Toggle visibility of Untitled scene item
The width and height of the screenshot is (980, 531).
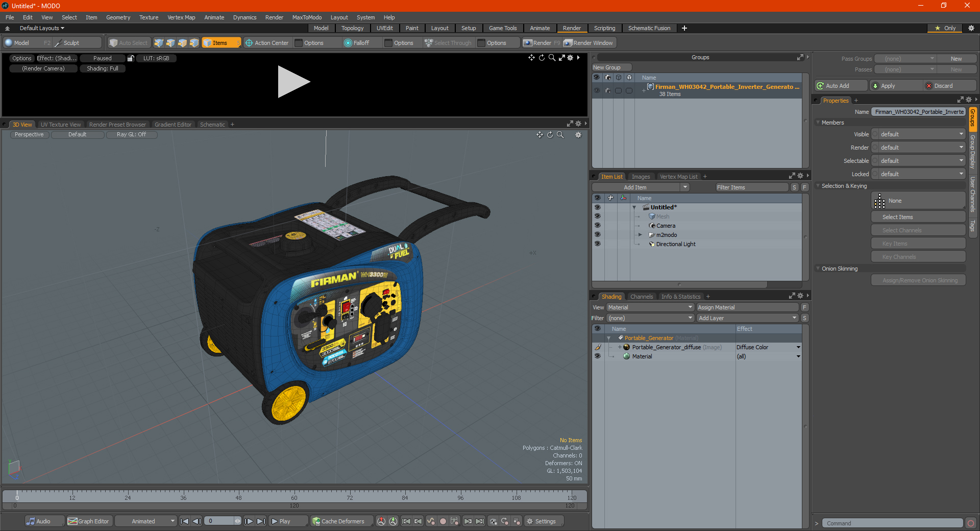tap(597, 207)
